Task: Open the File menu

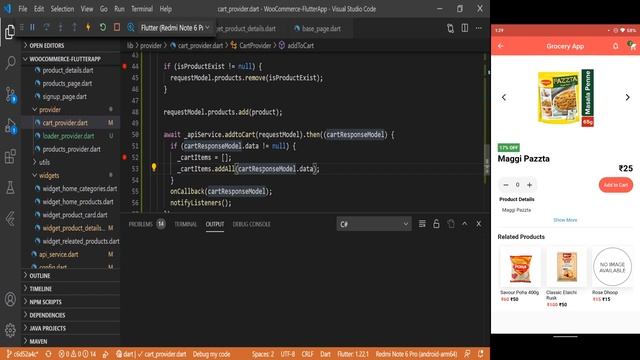Action: tap(23, 9)
